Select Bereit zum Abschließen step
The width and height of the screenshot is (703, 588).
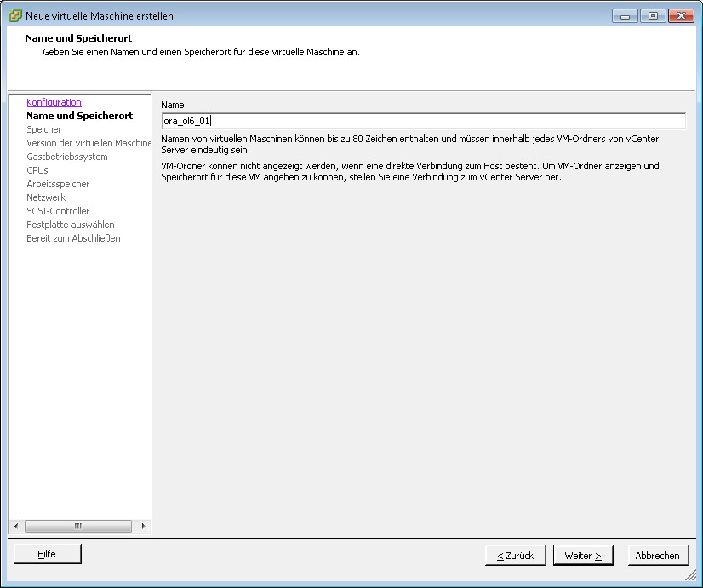click(73, 238)
